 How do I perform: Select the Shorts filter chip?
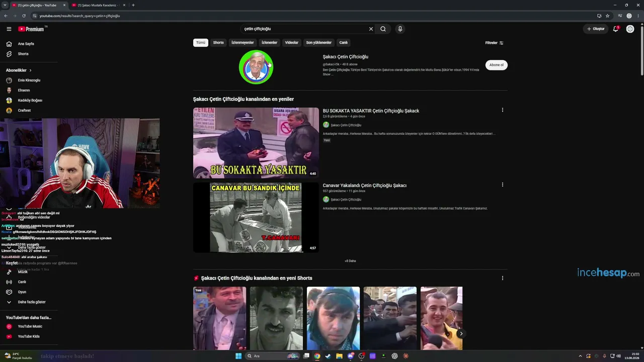(218, 43)
